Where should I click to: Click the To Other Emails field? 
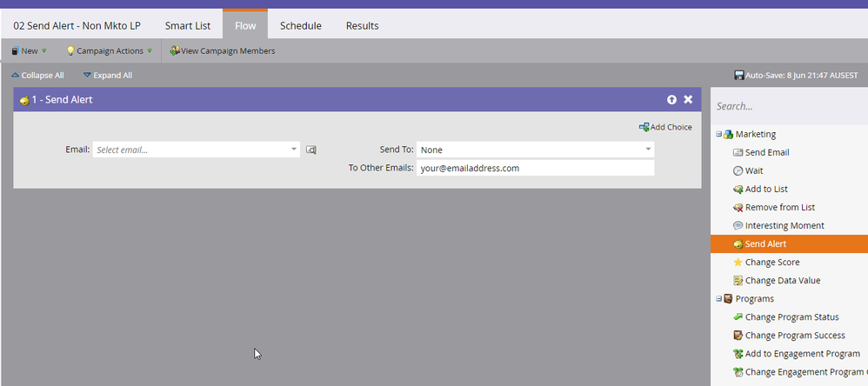(535, 168)
